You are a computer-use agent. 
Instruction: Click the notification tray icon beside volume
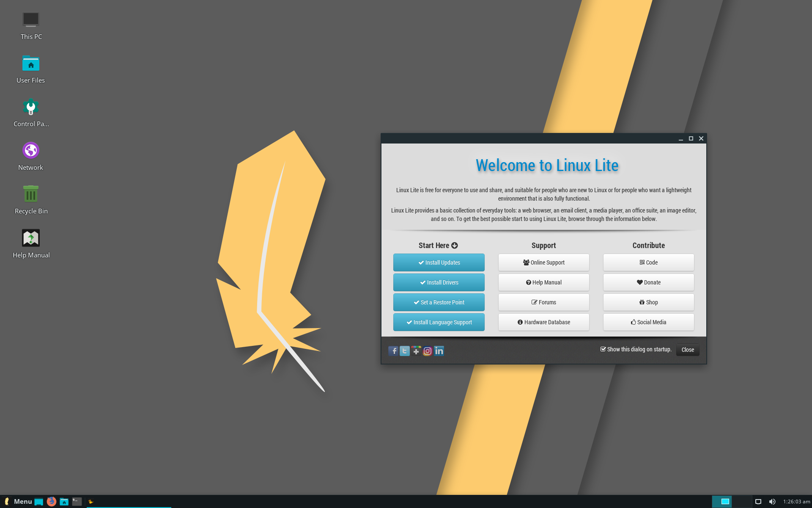click(x=758, y=502)
